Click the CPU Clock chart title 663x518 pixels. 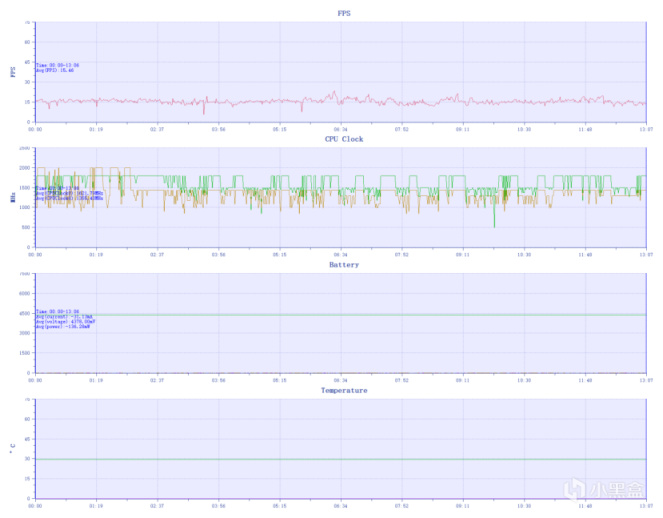click(x=344, y=139)
